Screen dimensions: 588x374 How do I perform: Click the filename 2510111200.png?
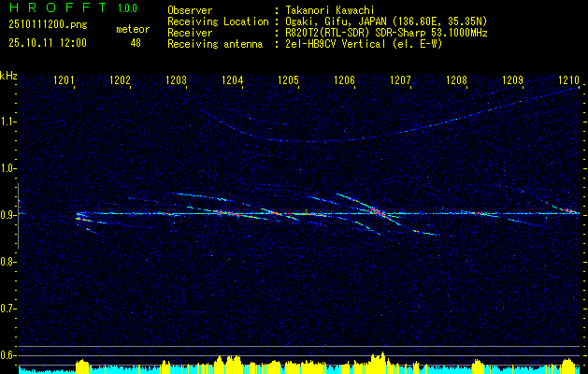coord(48,25)
